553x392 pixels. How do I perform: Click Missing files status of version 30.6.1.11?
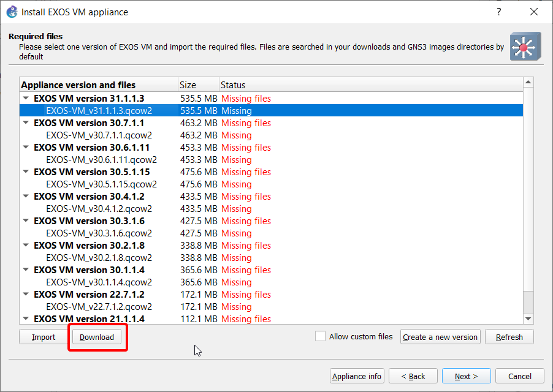[246, 147]
